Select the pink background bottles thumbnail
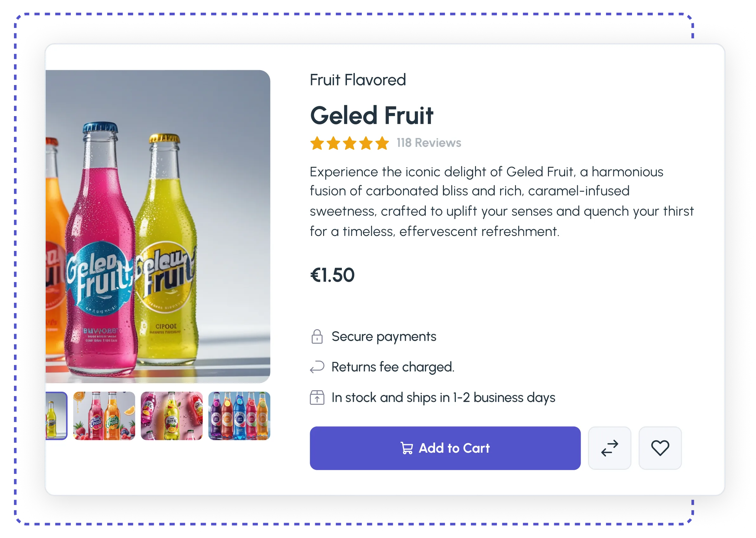This screenshot has width=756, height=538. [x=172, y=416]
